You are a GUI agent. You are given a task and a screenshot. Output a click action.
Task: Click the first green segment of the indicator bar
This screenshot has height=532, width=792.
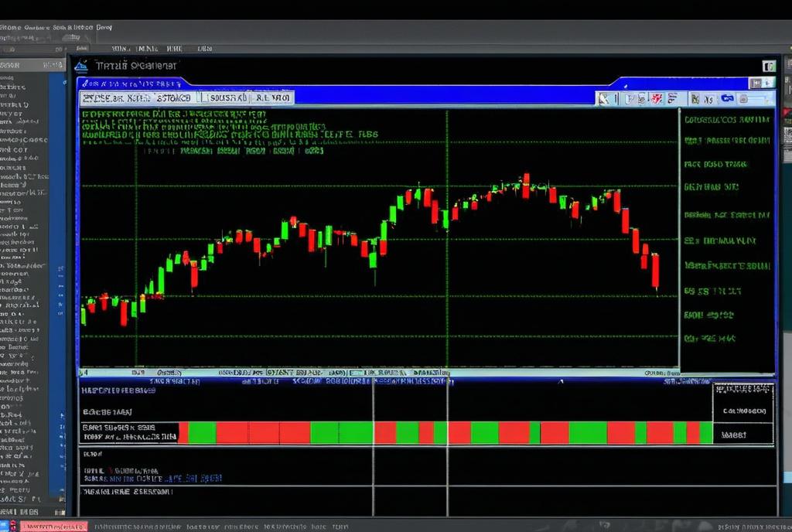click(x=202, y=432)
